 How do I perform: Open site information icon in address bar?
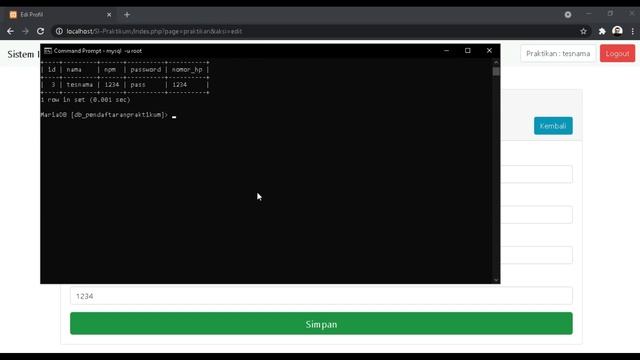click(x=59, y=31)
